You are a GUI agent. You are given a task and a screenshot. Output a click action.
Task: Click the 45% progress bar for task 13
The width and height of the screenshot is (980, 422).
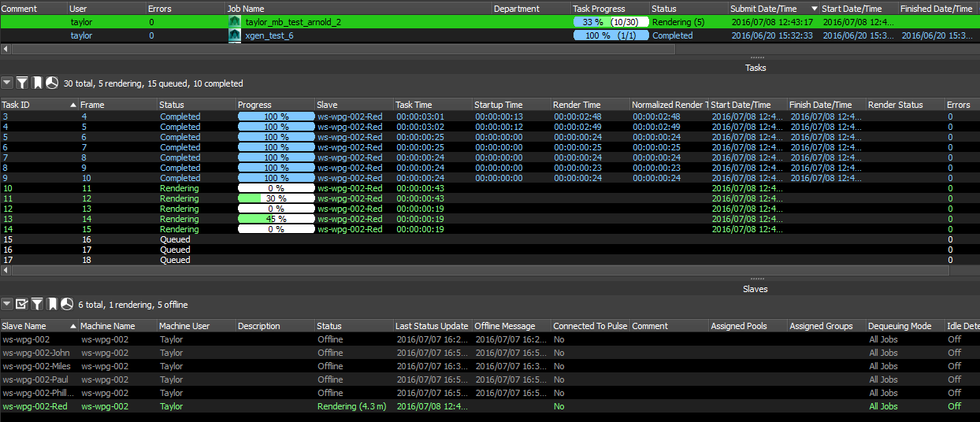pos(275,219)
